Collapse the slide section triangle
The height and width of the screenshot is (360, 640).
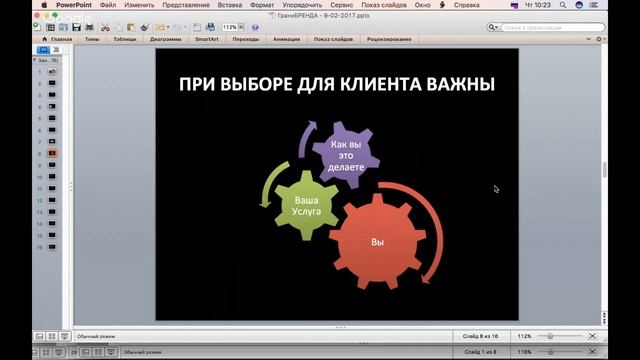35,60
